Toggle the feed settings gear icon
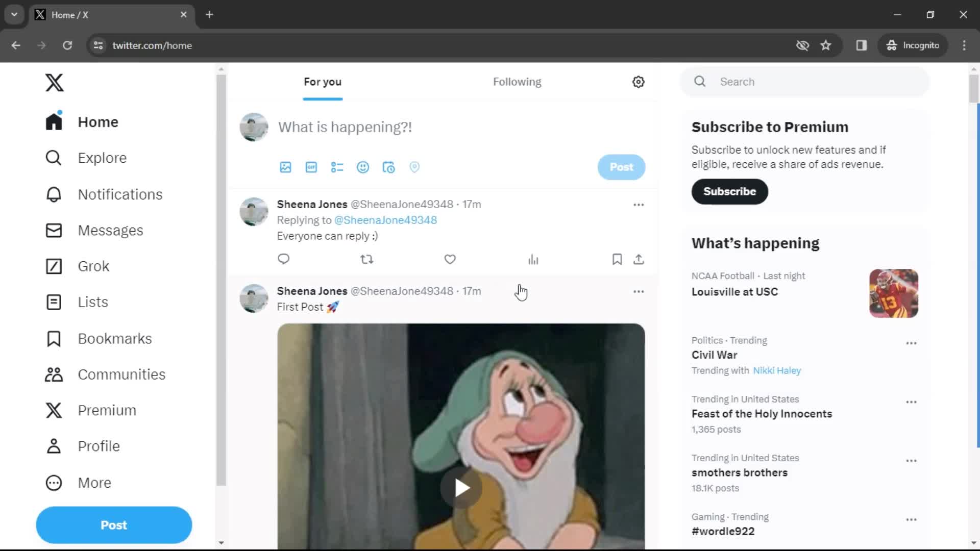980x551 pixels. pyautogui.click(x=638, y=82)
